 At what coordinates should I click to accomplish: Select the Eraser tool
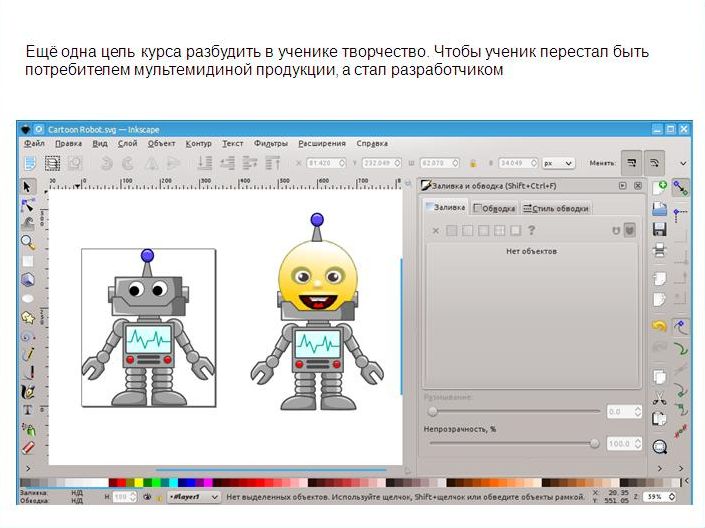[28, 447]
